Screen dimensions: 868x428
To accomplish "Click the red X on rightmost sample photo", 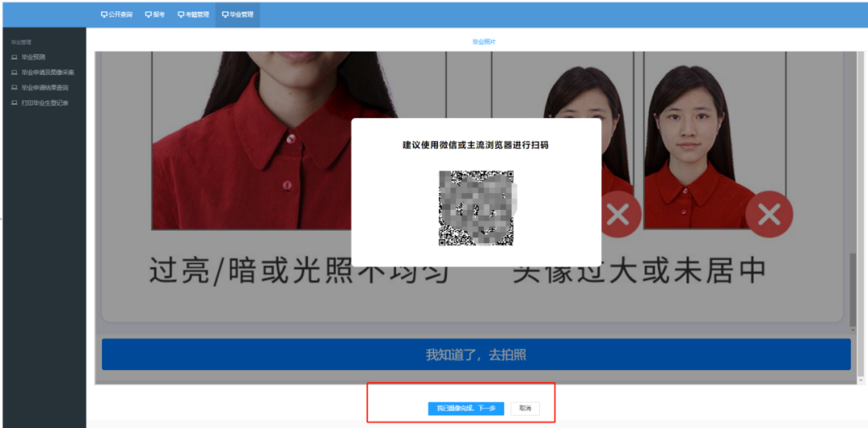I will (x=769, y=215).
